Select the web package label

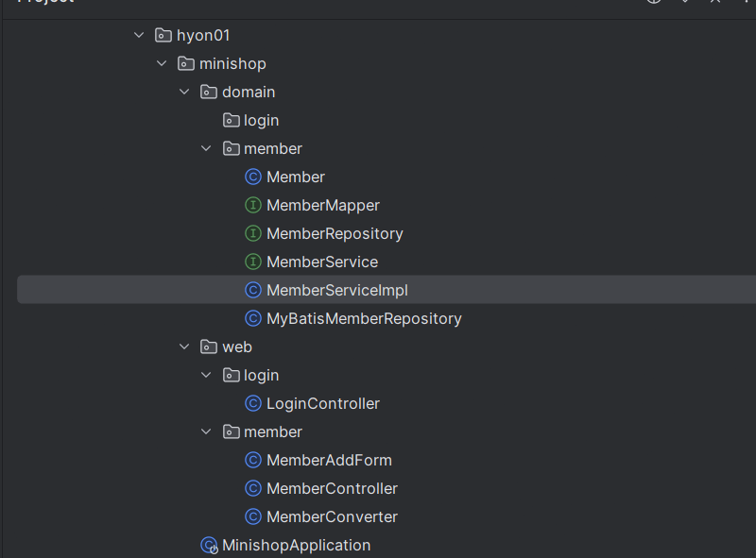(x=237, y=347)
